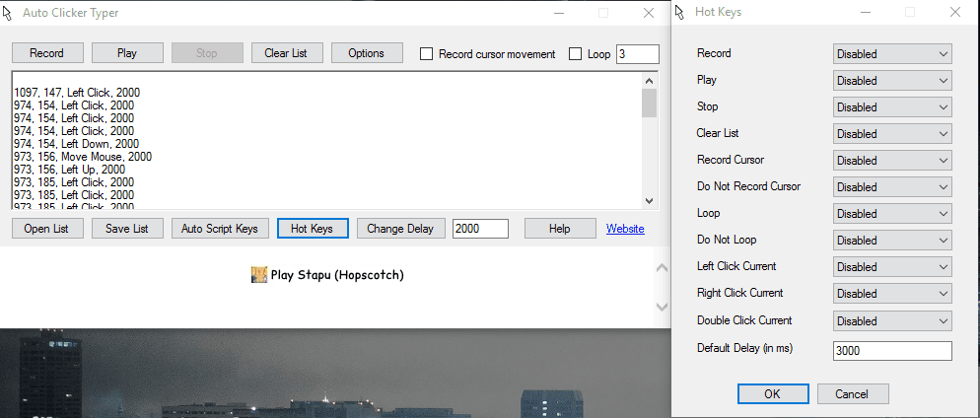This screenshot has height=418, width=980.
Task: Select the row 973, 156, Left Up, 2000
Action: click(69, 170)
